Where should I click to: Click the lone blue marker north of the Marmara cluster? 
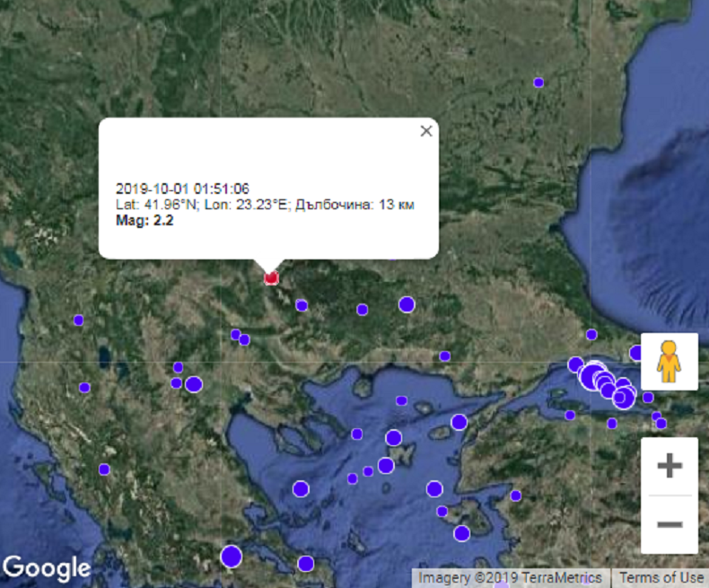pos(591,335)
